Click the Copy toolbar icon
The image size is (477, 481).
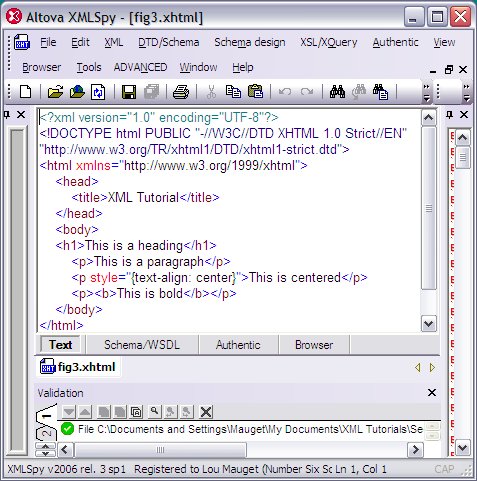coord(233,92)
